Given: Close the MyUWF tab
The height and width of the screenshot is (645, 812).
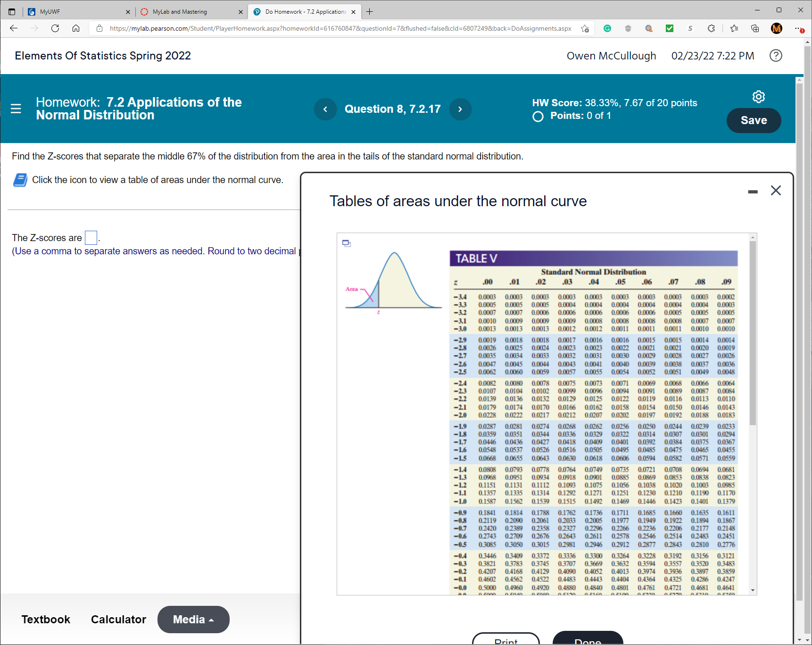Looking at the screenshot, I should point(128,12).
